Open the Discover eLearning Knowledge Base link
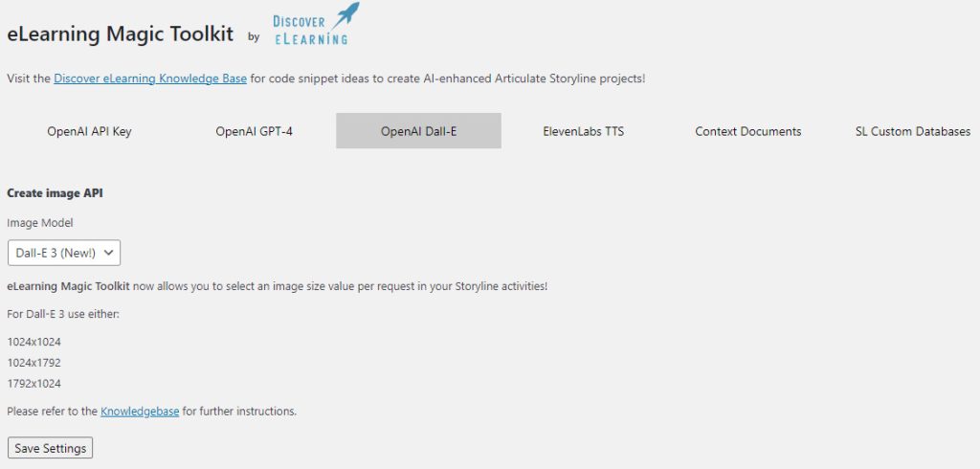The image size is (980, 469). click(x=150, y=78)
